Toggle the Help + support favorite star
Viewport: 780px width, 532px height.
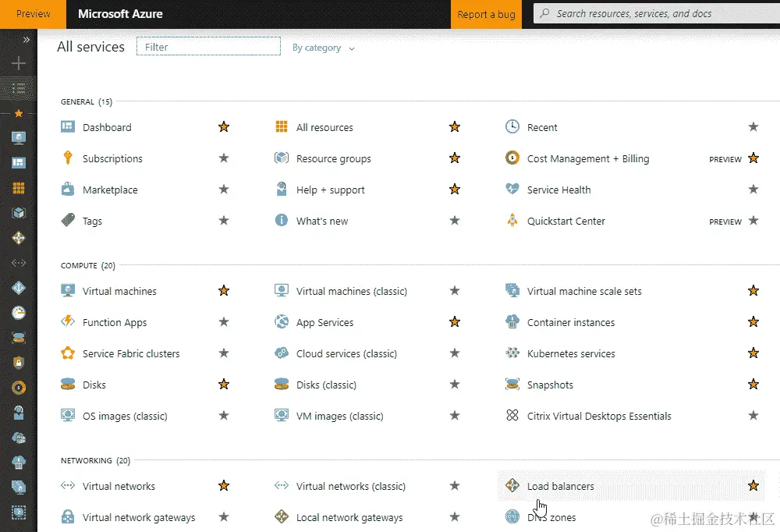[x=455, y=189]
